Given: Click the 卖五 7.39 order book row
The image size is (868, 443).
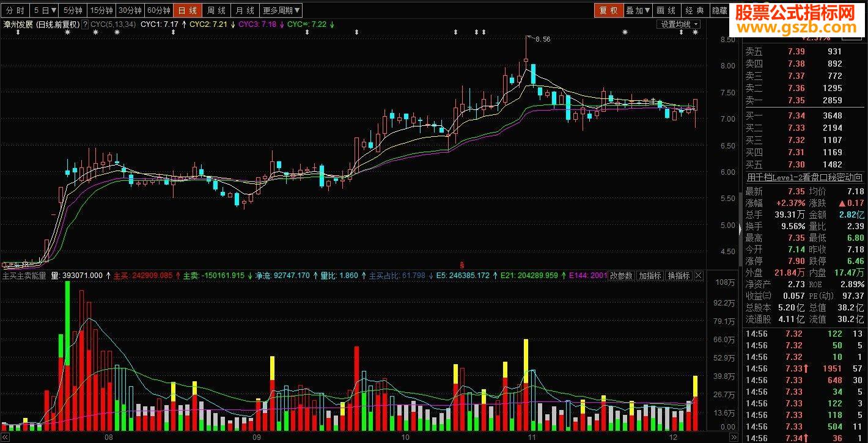Looking at the screenshot, I should point(804,51).
